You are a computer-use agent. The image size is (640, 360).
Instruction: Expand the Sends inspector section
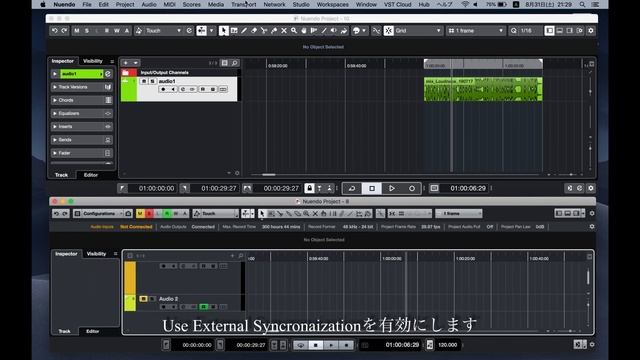click(x=81, y=140)
